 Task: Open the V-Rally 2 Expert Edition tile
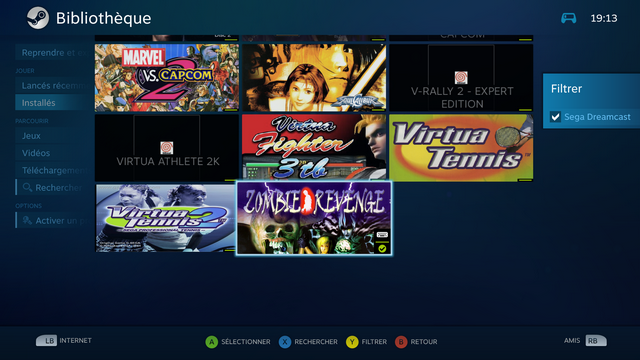[461, 78]
